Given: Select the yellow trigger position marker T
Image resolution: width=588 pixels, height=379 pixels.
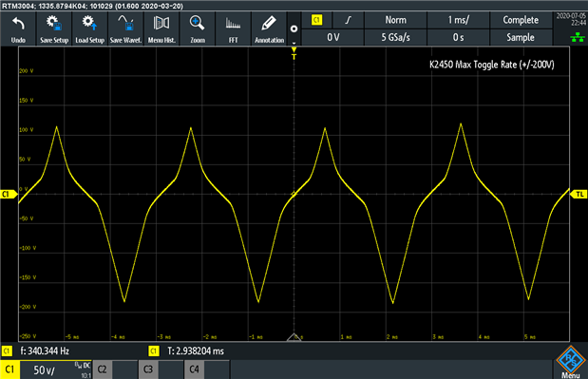Looking at the screenshot, I should (294, 53).
